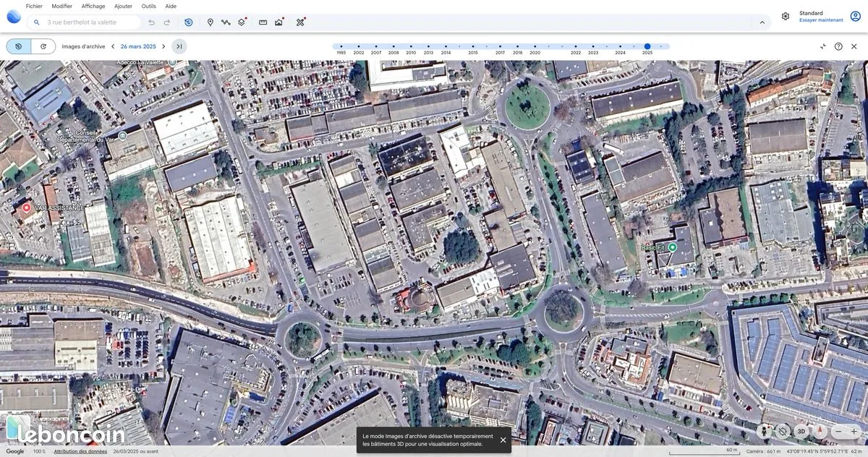
Task: Click the Basic-Fit green map marker
Action: (673, 247)
